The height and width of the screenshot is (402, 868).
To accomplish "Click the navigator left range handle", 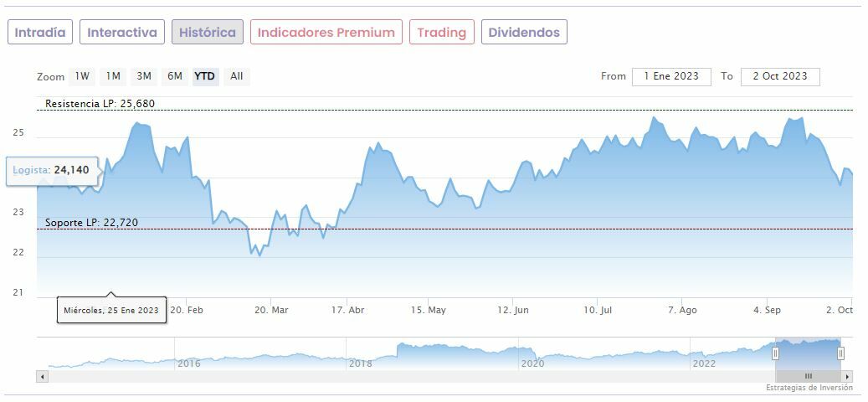I will [x=775, y=353].
